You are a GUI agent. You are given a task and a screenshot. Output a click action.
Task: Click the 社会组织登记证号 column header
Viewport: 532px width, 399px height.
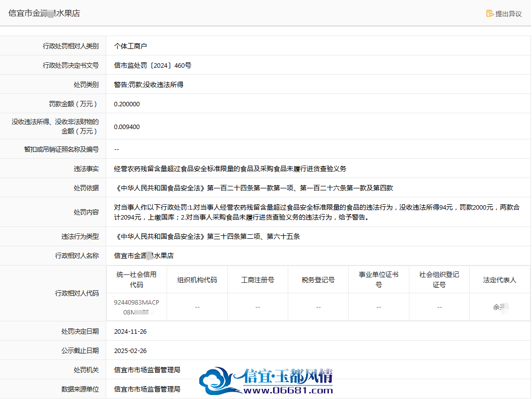[x=440, y=279]
